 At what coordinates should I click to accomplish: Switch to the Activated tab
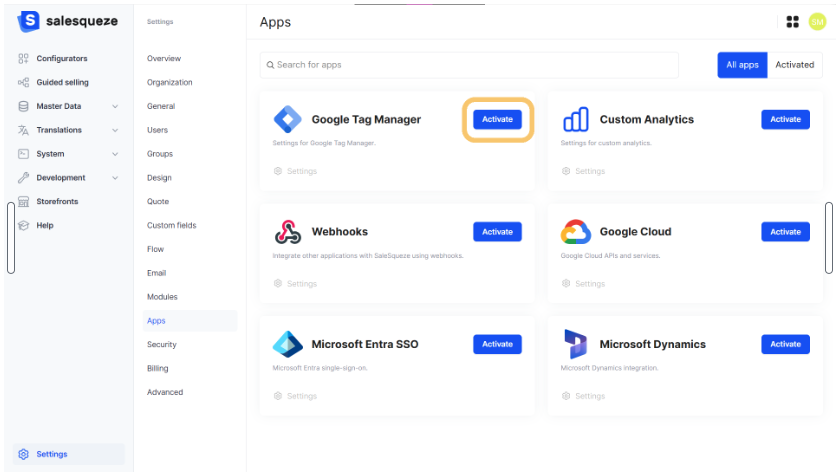point(795,65)
